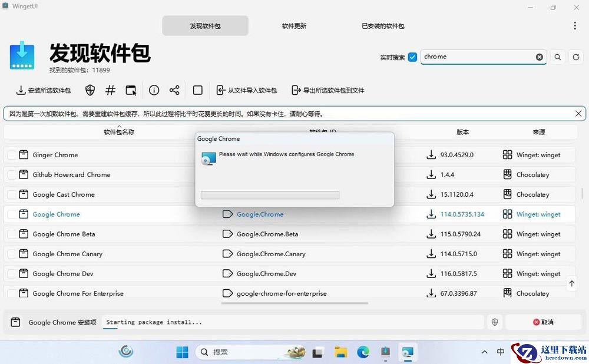
Task: Open the Windows Start button
Action: click(x=182, y=352)
